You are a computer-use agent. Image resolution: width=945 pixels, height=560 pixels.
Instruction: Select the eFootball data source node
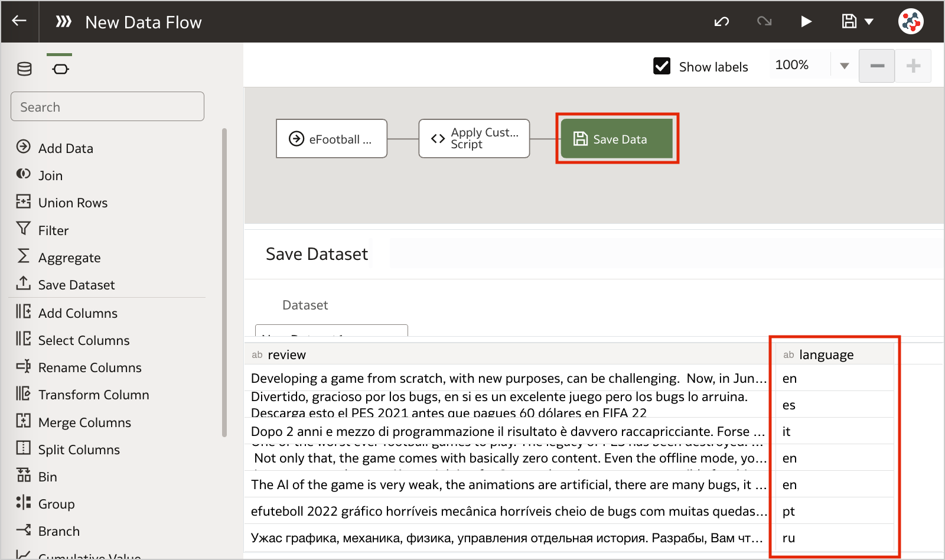coord(332,139)
